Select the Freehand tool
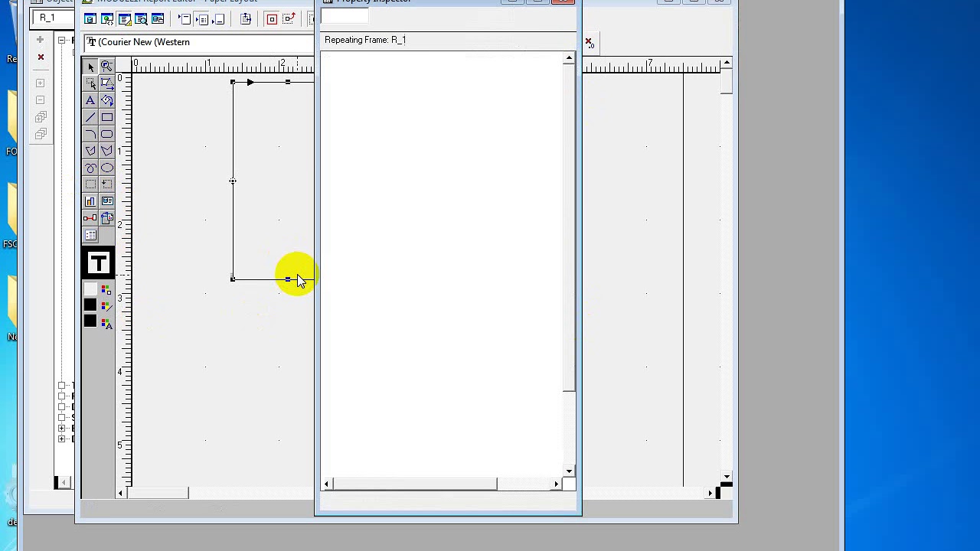This screenshot has width=980, height=551. click(x=90, y=168)
